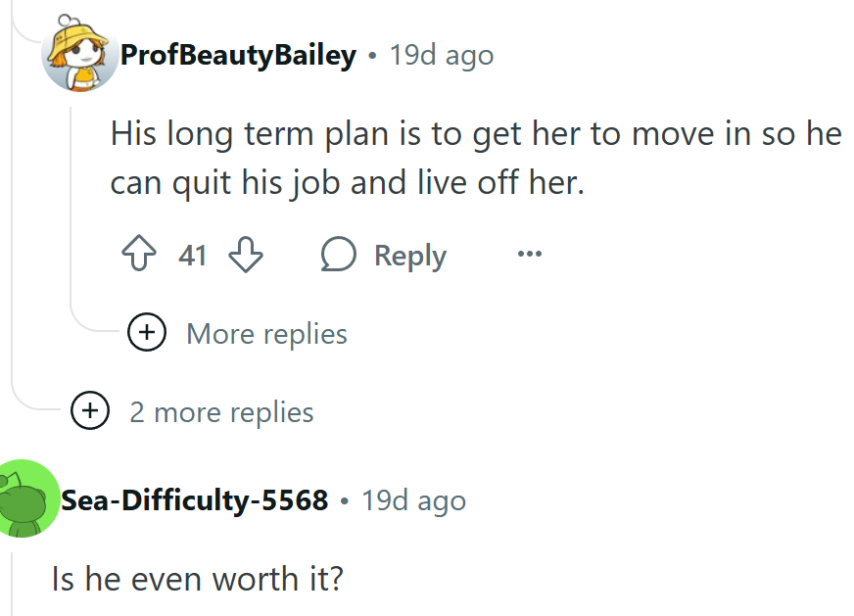This screenshot has width=854, height=616.
Task: Click the speech bubble reply icon
Action: [x=339, y=256]
